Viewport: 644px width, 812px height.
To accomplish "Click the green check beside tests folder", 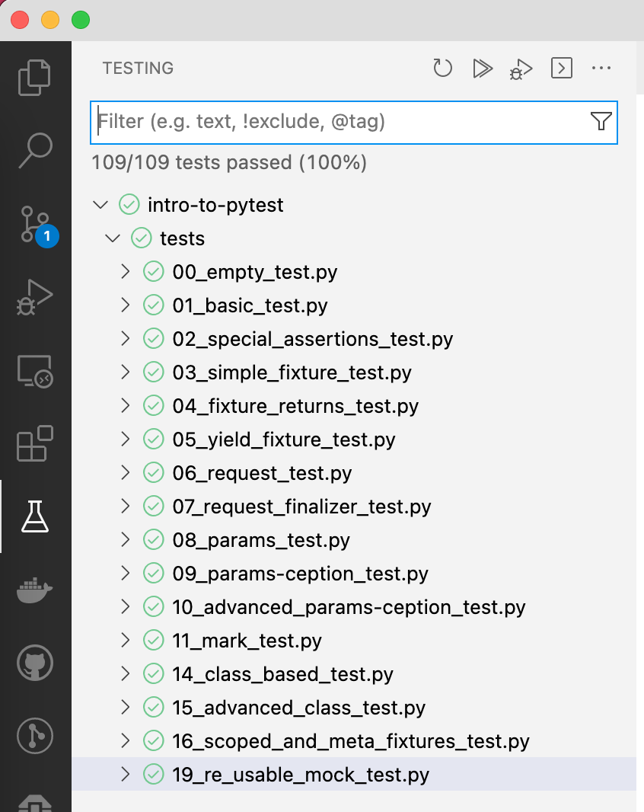I will (141, 238).
